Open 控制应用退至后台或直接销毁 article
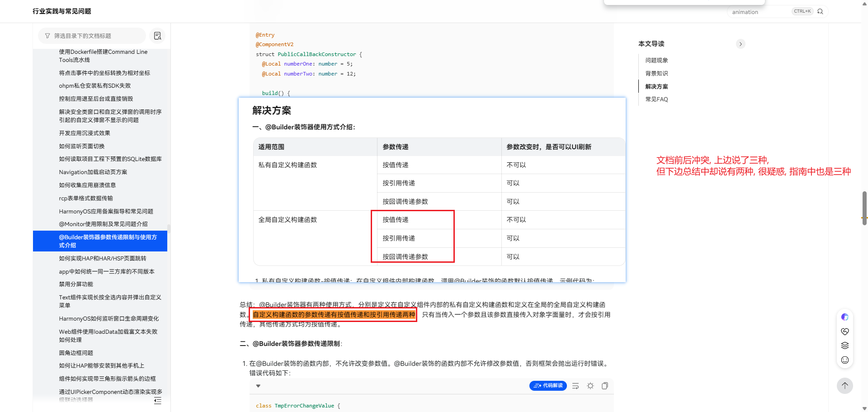Image resolution: width=868 pixels, height=412 pixels. (96, 99)
